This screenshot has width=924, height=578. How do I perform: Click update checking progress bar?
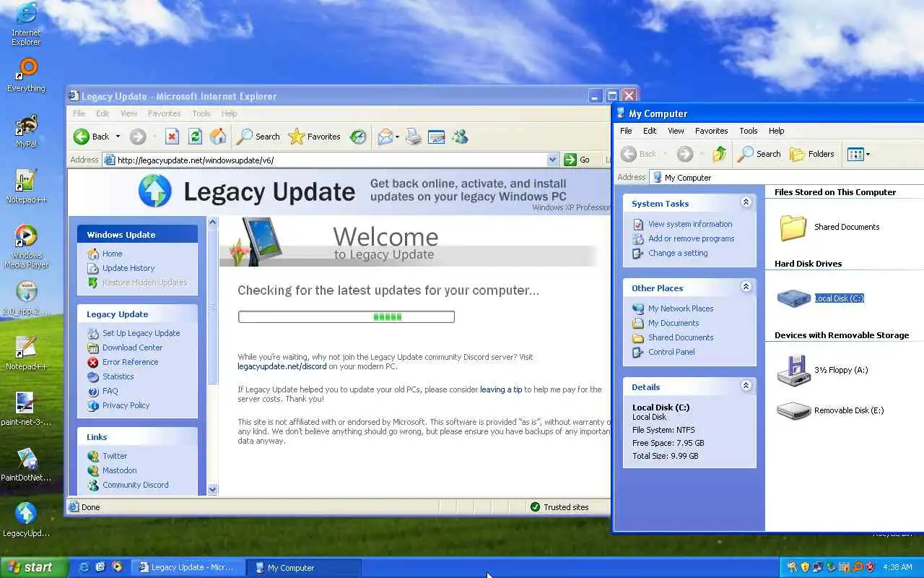[346, 316]
